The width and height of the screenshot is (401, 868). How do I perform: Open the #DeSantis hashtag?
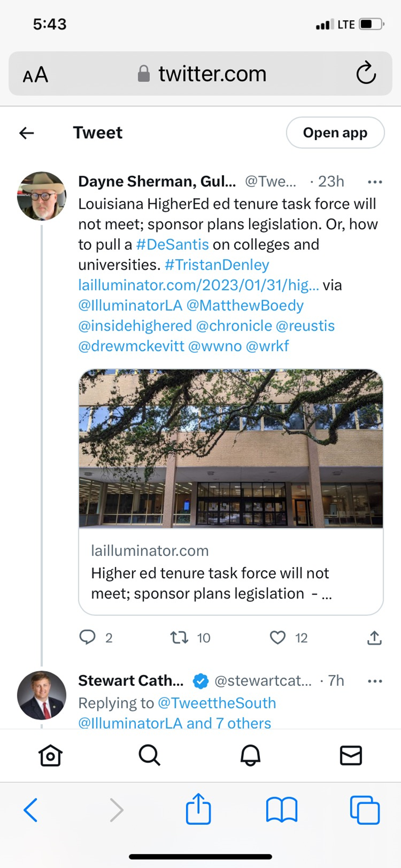pos(172,245)
